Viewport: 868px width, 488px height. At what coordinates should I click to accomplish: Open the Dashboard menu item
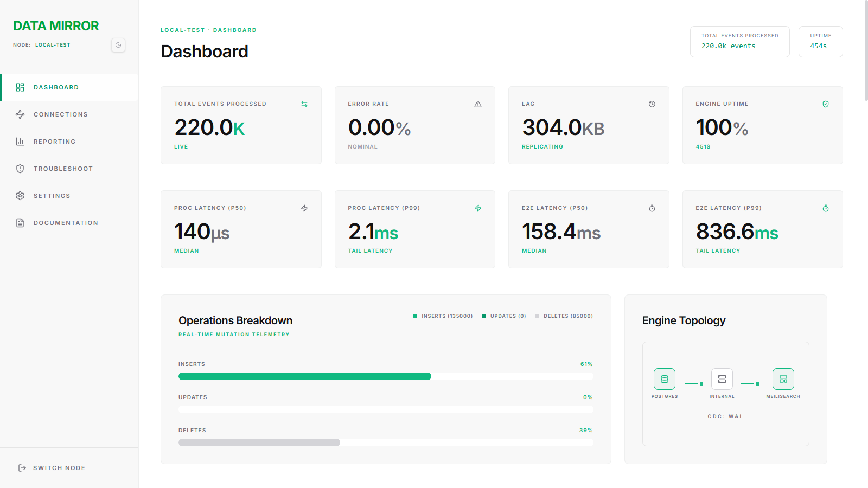coord(69,87)
